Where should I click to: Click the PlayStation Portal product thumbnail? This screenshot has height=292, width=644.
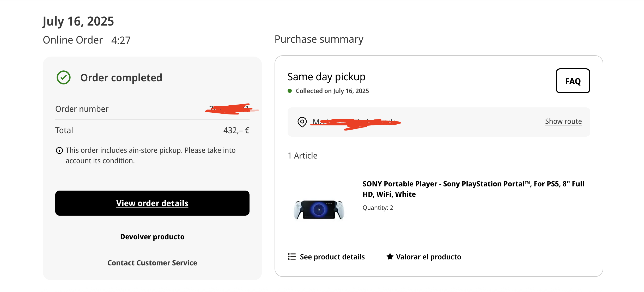319,210
